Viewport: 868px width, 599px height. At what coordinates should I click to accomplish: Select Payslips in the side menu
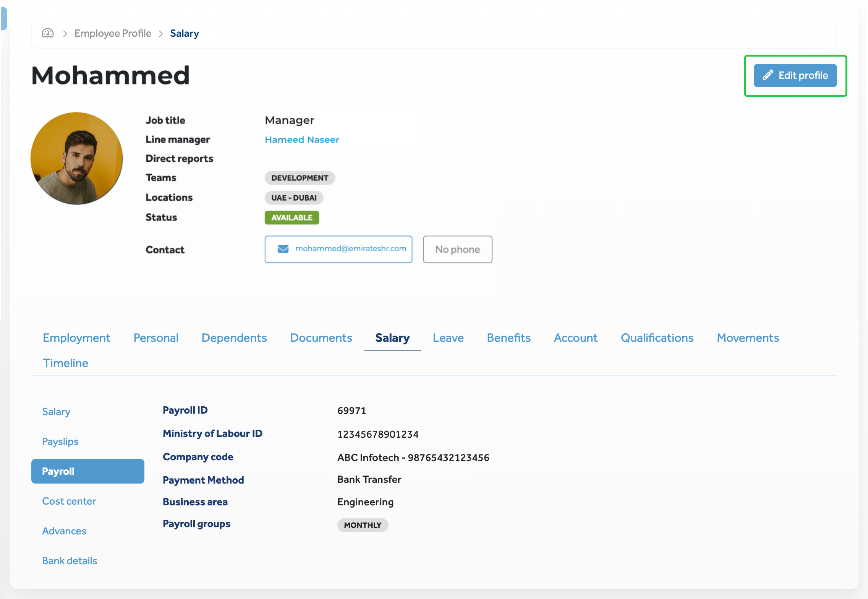coord(60,441)
